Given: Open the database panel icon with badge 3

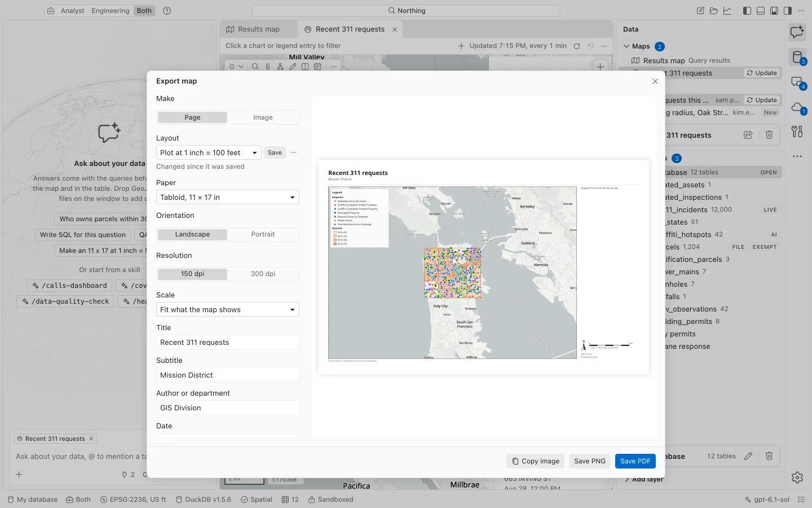Looking at the screenshot, I should click(797, 57).
